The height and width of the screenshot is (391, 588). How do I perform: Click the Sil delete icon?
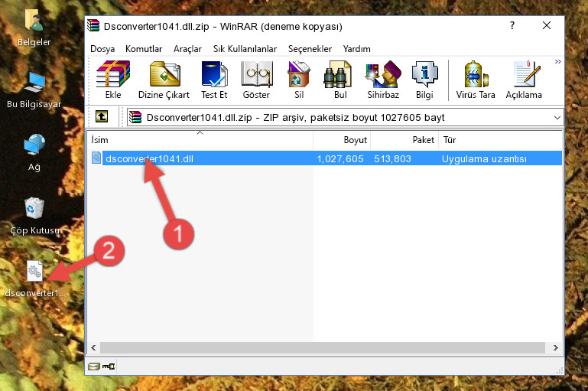click(299, 80)
